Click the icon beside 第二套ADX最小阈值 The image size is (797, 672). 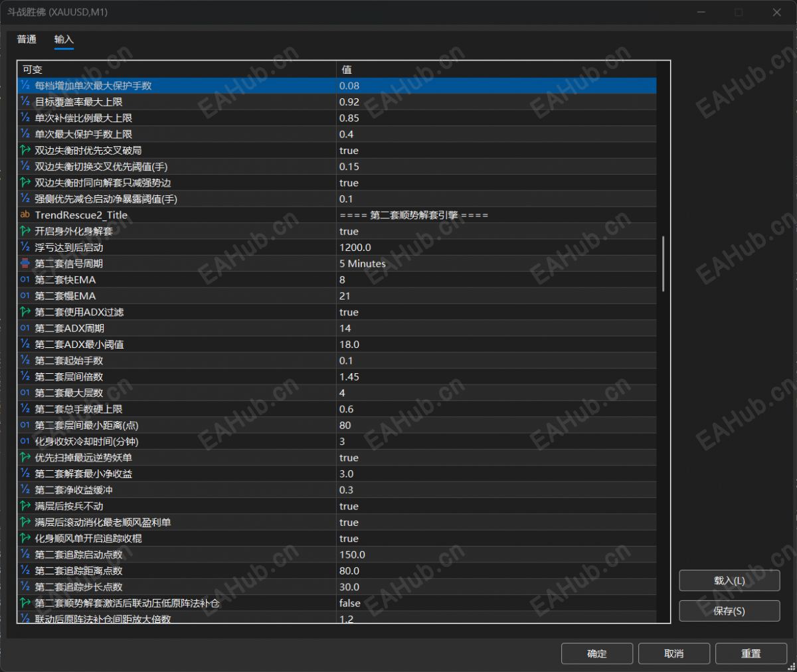click(x=25, y=344)
